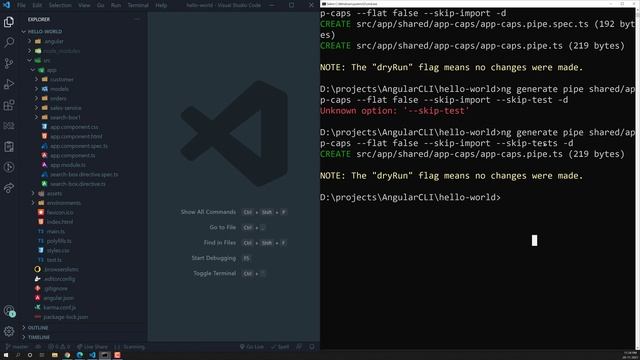Open the Live Share arrow icon in activity bar
The width and height of the screenshot is (640, 360).
pyautogui.click(x=9, y=188)
